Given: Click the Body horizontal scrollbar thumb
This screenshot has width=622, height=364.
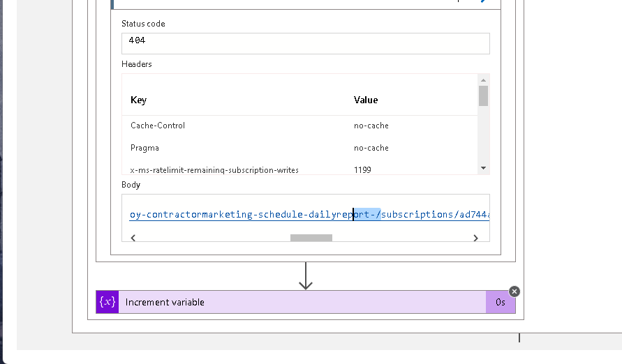Looking at the screenshot, I should 311,238.
